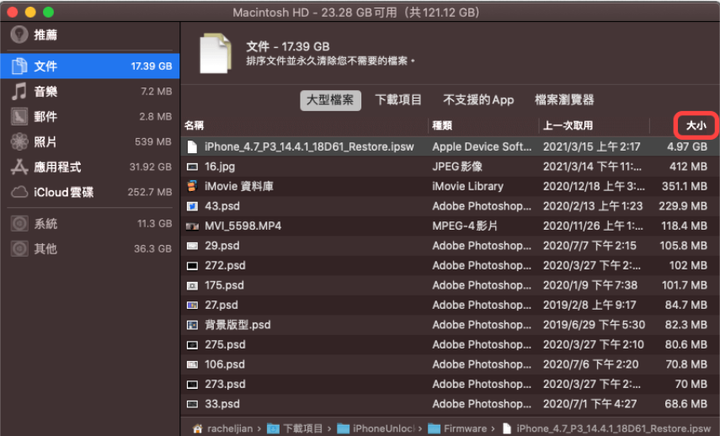Click the thumbnail icon of 背景版型.psd

(x=192, y=325)
